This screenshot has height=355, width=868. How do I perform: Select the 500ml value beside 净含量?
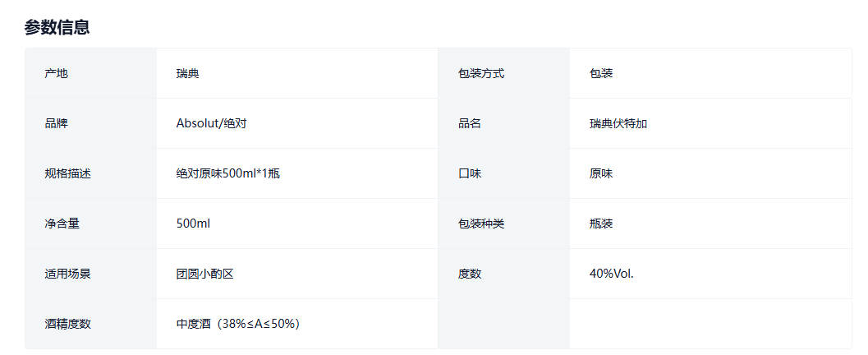point(193,224)
